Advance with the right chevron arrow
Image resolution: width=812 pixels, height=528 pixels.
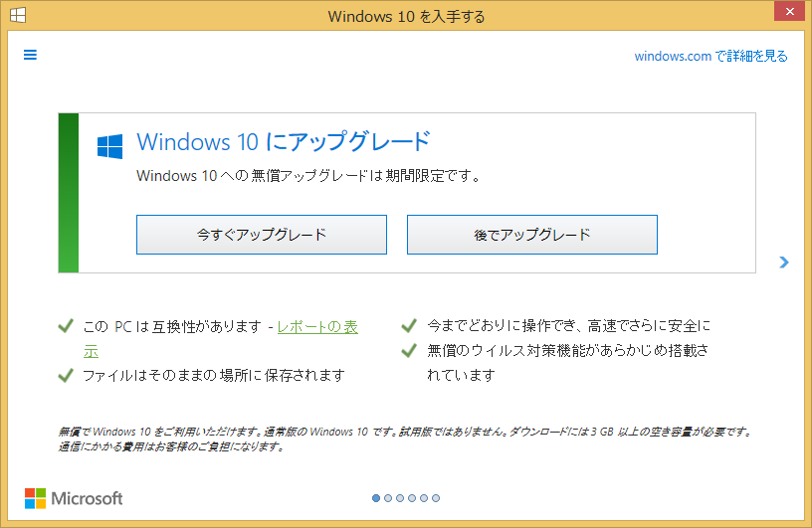(784, 263)
